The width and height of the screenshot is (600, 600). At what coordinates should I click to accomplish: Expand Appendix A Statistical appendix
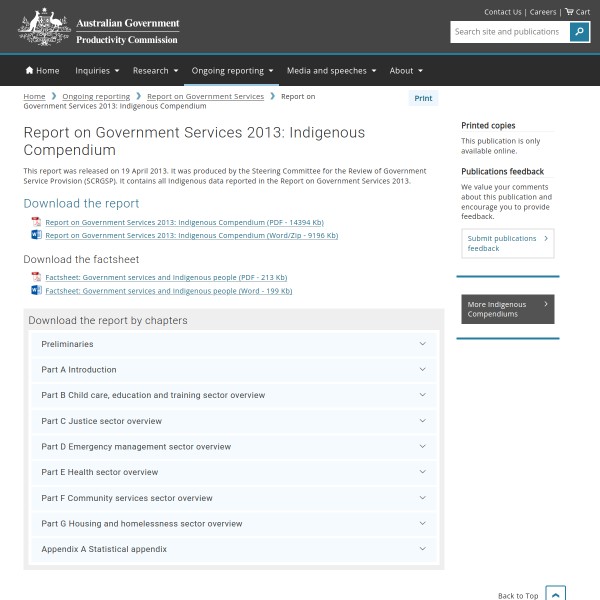pyautogui.click(x=235, y=549)
